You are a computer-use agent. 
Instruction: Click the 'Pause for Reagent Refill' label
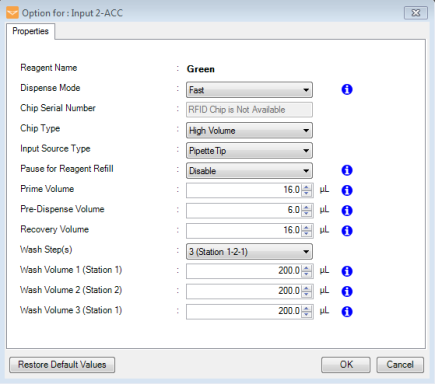tap(67, 169)
